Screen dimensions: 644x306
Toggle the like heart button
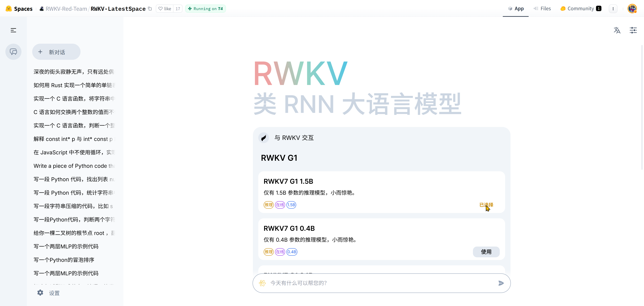165,9
